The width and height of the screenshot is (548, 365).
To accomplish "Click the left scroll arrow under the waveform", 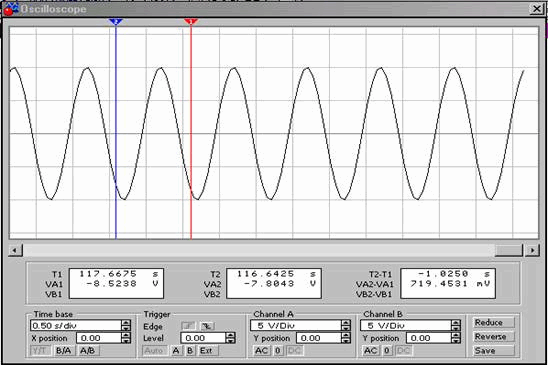I will point(15,250).
